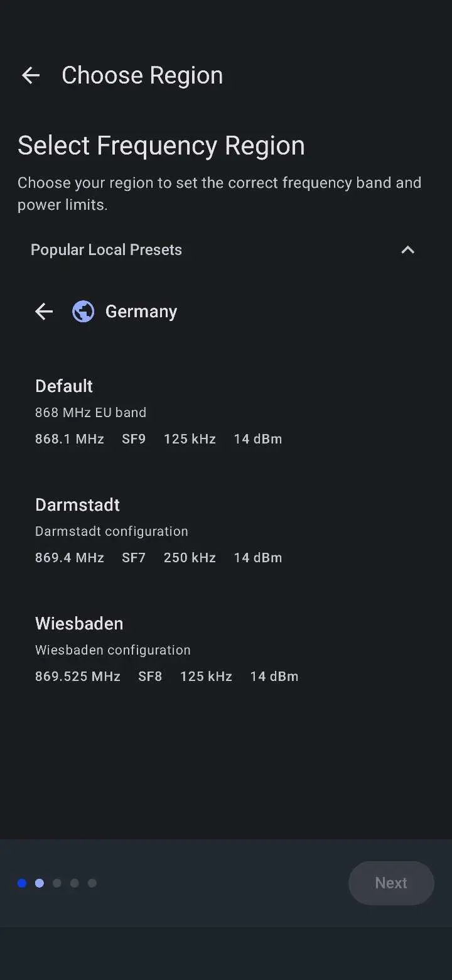Image resolution: width=452 pixels, height=980 pixels.
Task: Click the Germany country label
Action: 141,312
